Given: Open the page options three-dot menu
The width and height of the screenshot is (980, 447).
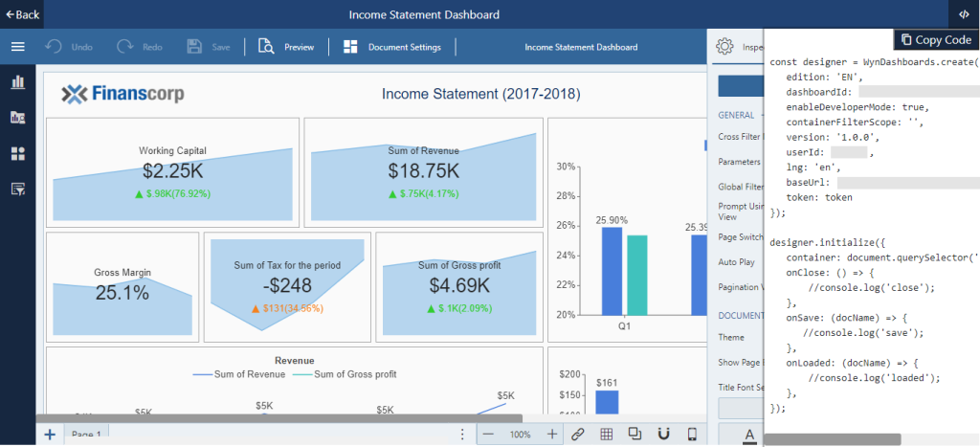Looking at the screenshot, I should coord(462,434).
